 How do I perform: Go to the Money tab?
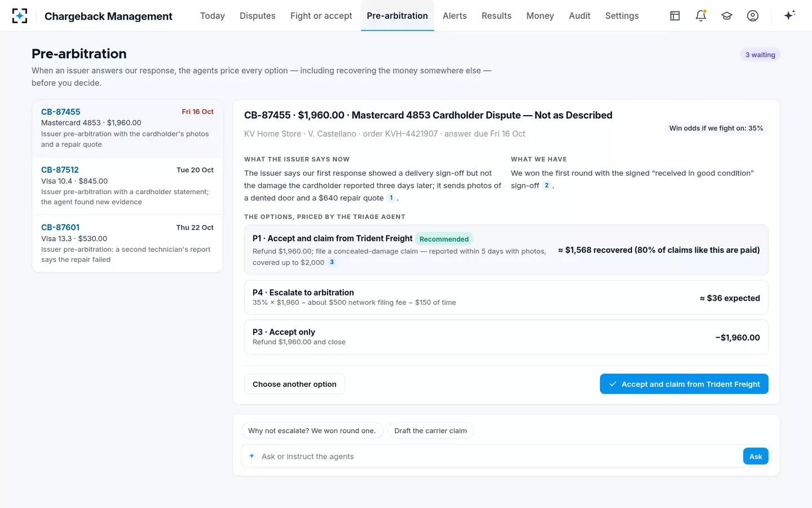540,16
